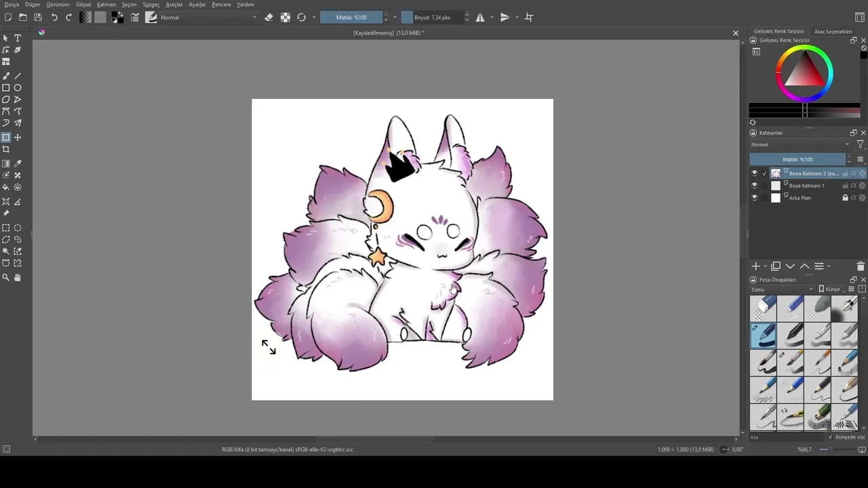This screenshot has height=488, width=868.
Task: Open layer filter funnel menu
Action: tap(861, 144)
